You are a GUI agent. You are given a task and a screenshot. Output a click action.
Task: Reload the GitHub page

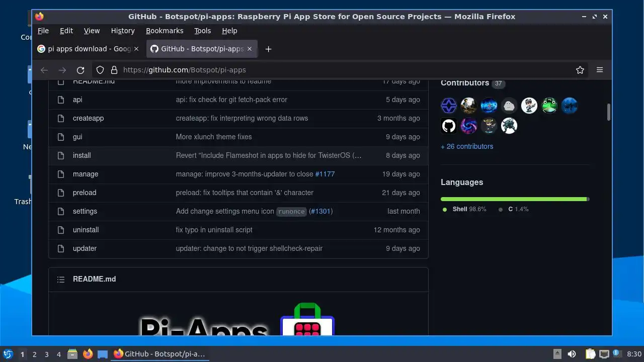80,70
